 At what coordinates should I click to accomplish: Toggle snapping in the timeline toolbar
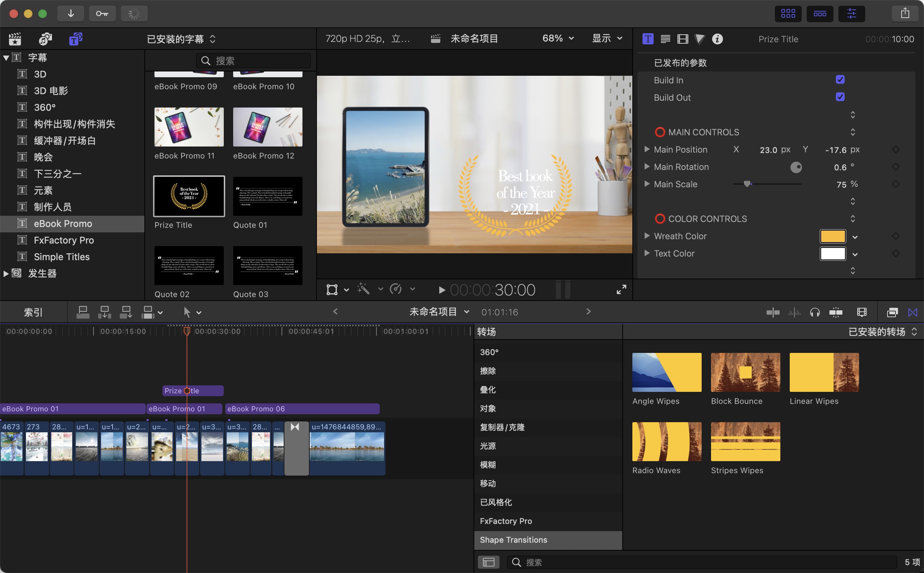[835, 312]
